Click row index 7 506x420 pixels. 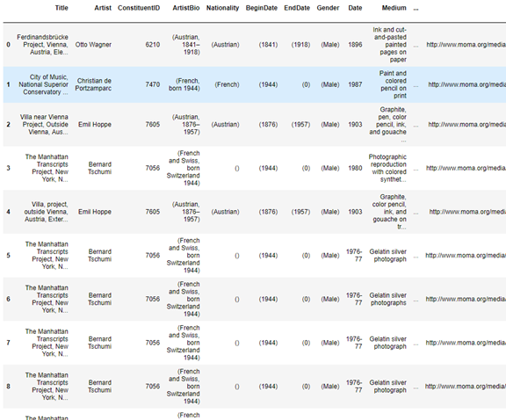pos(9,343)
